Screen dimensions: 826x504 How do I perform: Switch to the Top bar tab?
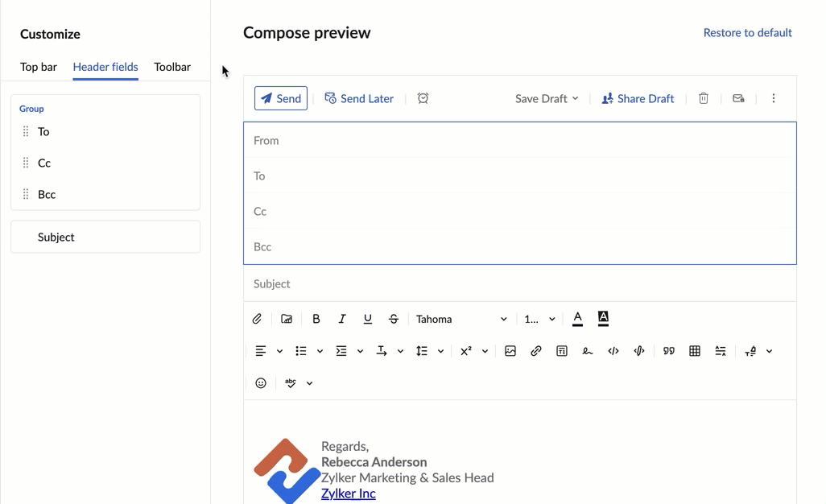pos(38,67)
